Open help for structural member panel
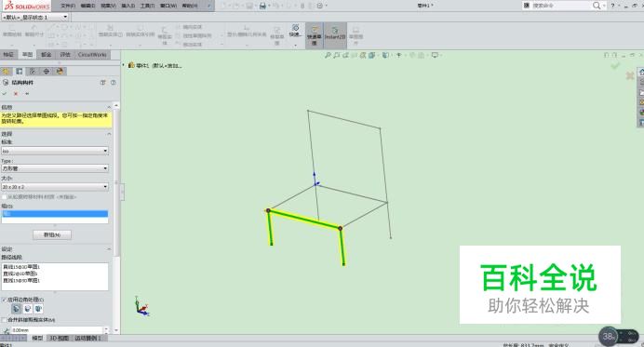 click(113, 83)
